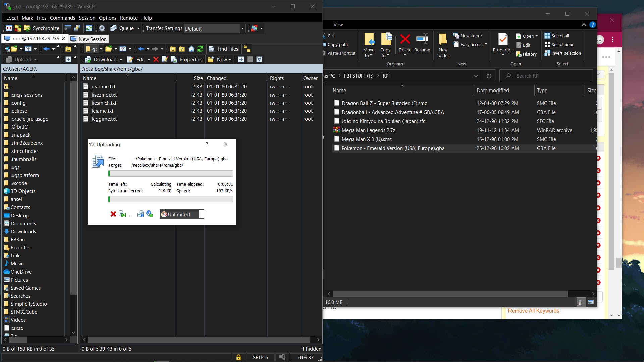644x362 pixels.
Task: Click the remote forward arrow
Action: tap(155, 49)
